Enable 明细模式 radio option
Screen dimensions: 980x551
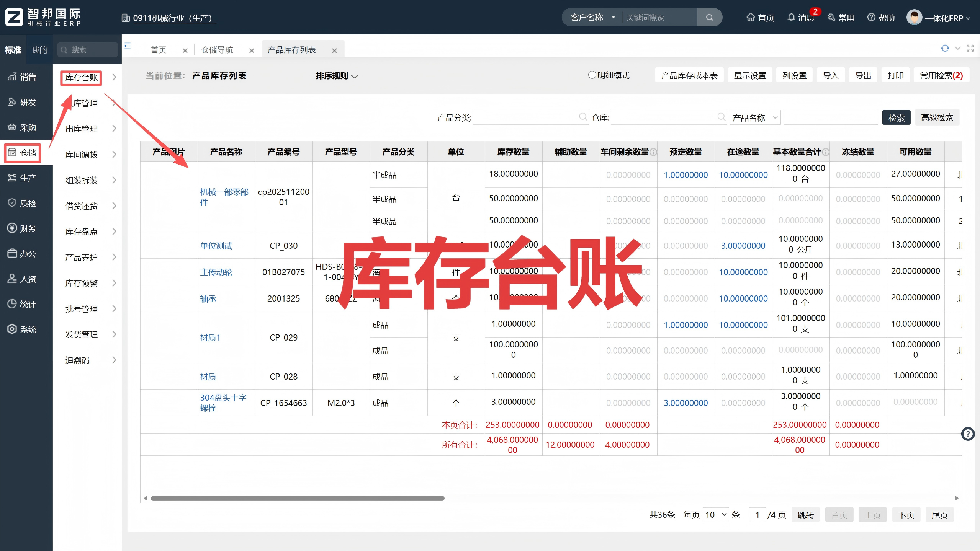tap(591, 75)
